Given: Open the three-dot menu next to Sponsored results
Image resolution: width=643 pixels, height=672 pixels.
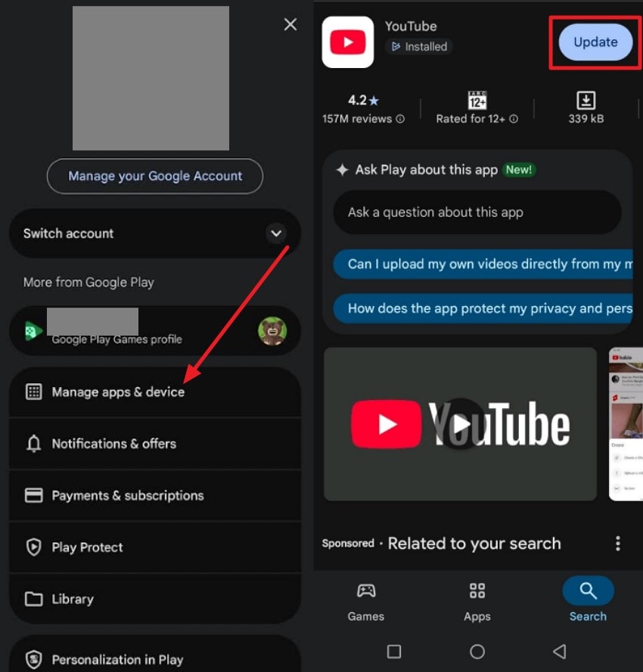Looking at the screenshot, I should [617, 543].
